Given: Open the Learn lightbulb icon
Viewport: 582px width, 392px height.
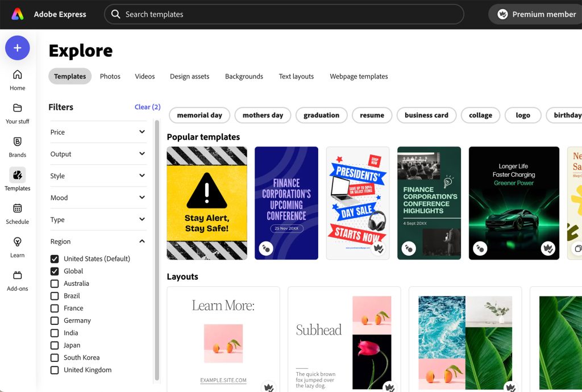Looking at the screenshot, I should point(18,242).
